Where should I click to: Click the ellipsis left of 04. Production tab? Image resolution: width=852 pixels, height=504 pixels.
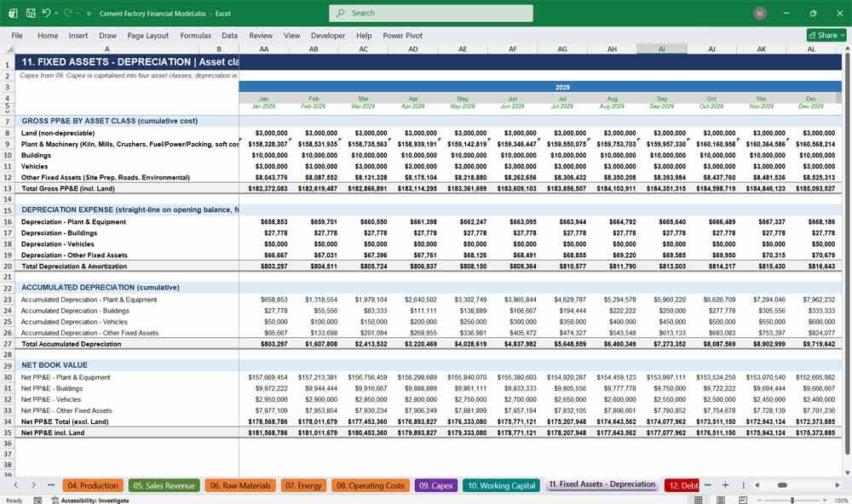coord(51,485)
